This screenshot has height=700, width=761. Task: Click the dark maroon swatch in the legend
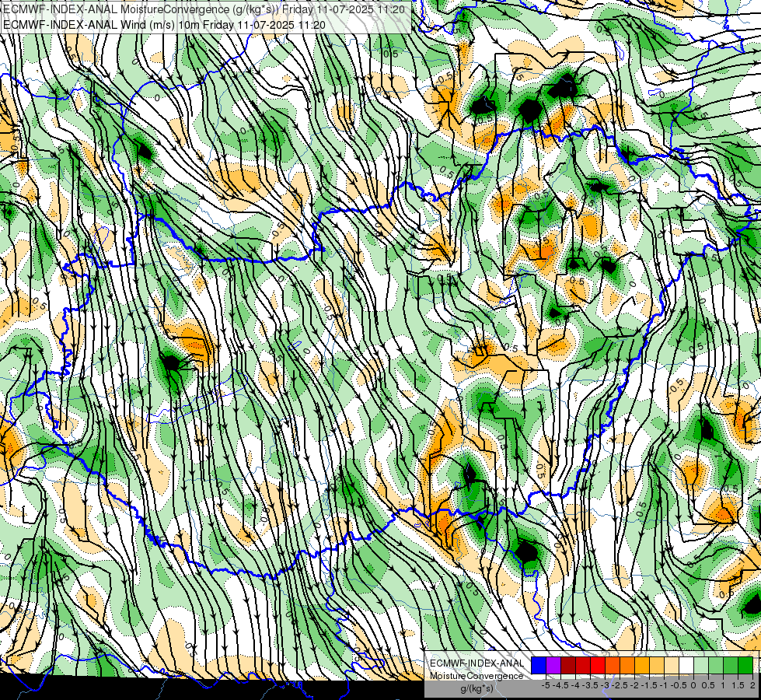[568, 665]
